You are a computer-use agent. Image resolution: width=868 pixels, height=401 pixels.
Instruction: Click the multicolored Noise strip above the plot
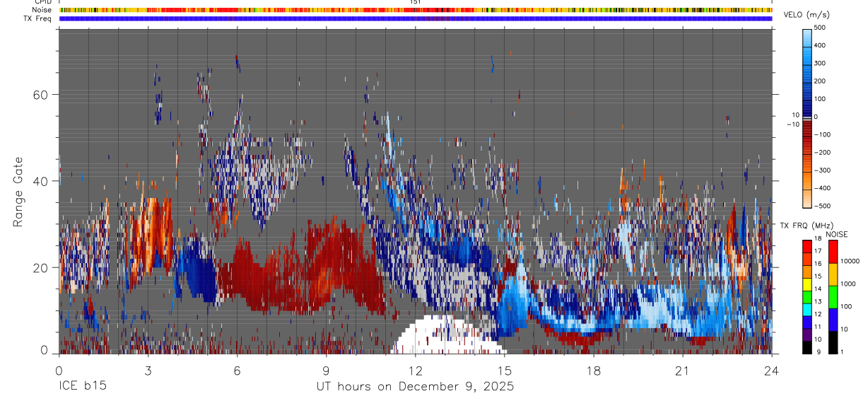click(x=416, y=11)
